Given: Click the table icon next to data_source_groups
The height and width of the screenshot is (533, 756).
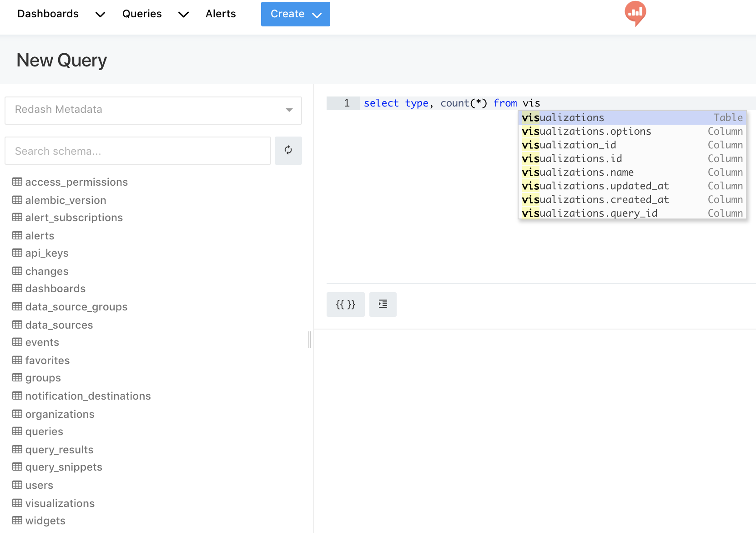Looking at the screenshot, I should 17,306.
